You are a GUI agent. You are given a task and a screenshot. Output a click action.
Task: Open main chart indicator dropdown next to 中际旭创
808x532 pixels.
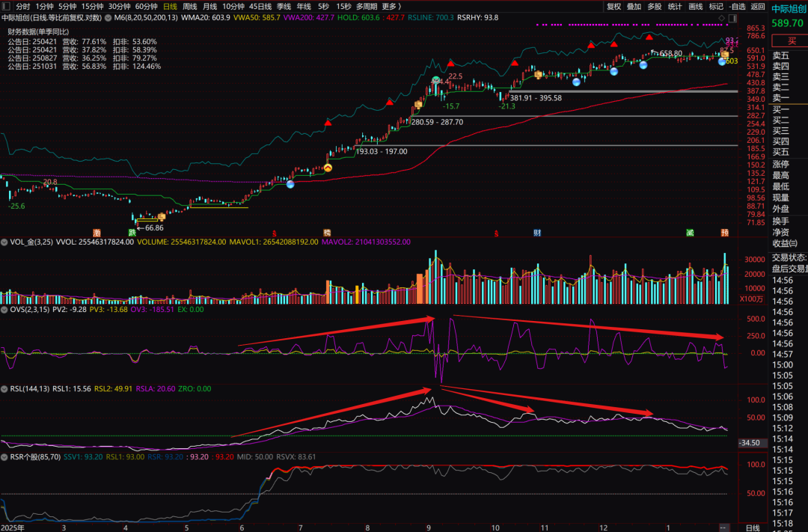click(x=108, y=17)
